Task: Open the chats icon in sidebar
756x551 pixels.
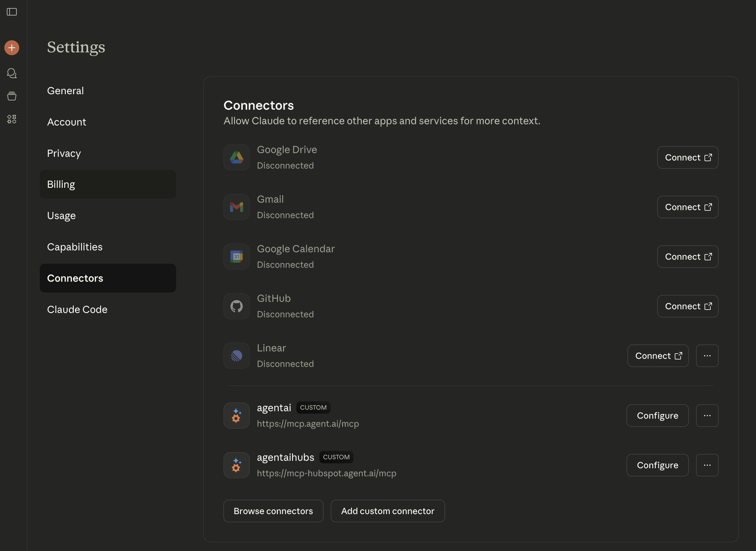Action: pos(12,73)
